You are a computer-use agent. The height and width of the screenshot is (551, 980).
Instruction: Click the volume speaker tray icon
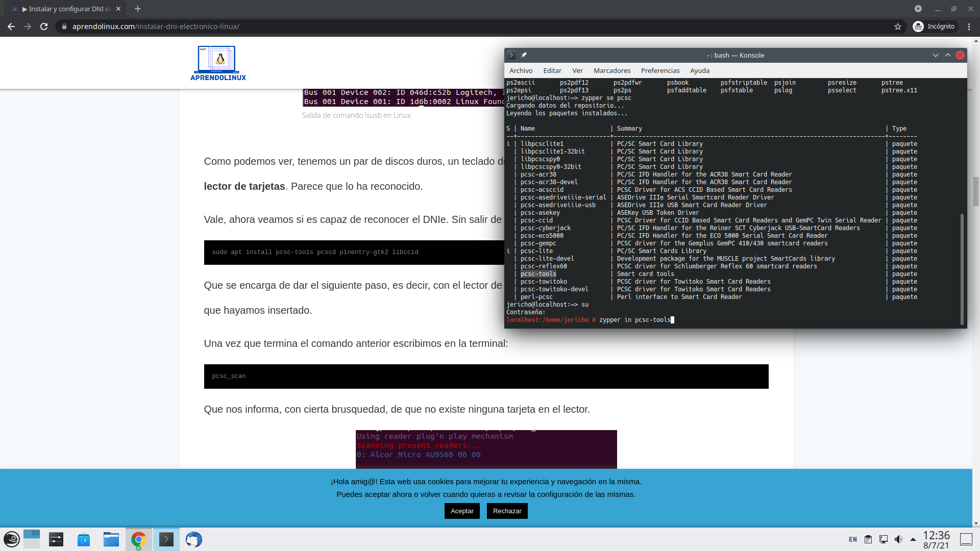click(x=898, y=539)
